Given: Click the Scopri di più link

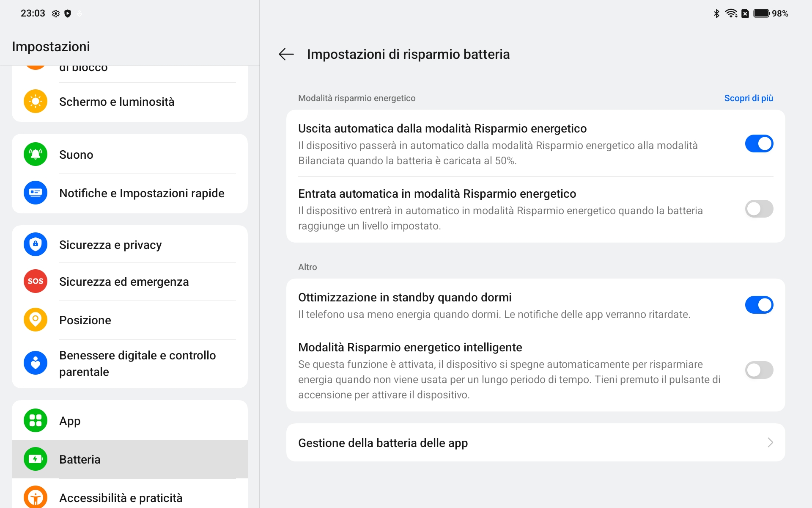Looking at the screenshot, I should tap(749, 98).
